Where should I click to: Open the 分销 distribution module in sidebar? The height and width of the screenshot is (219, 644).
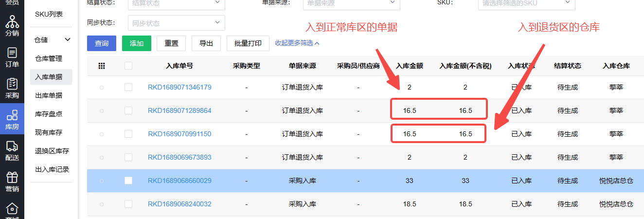[12, 26]
